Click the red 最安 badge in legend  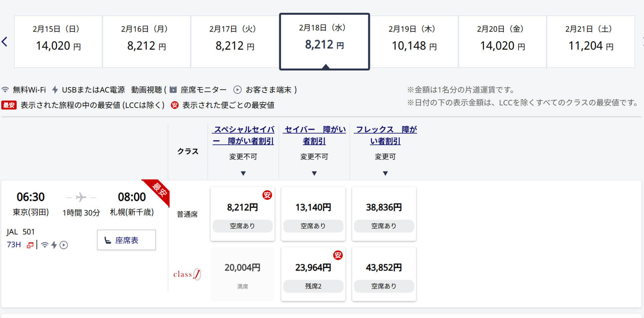coord(9,105)
